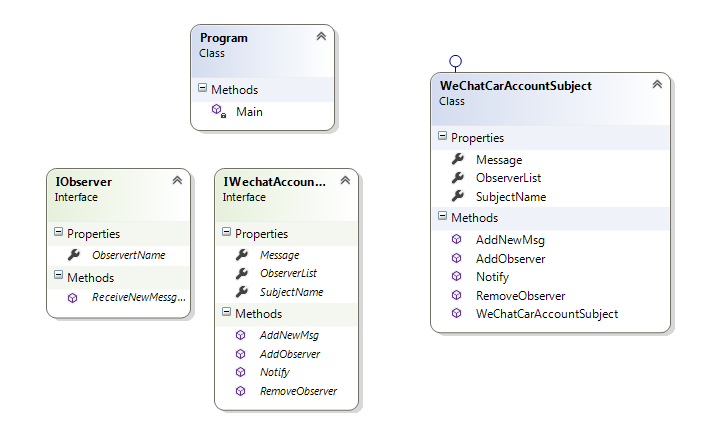Select Notify method in WeChatCarAccountSubject
The width and height of the screenshot is (712, 430).
(x=492, y=277)
